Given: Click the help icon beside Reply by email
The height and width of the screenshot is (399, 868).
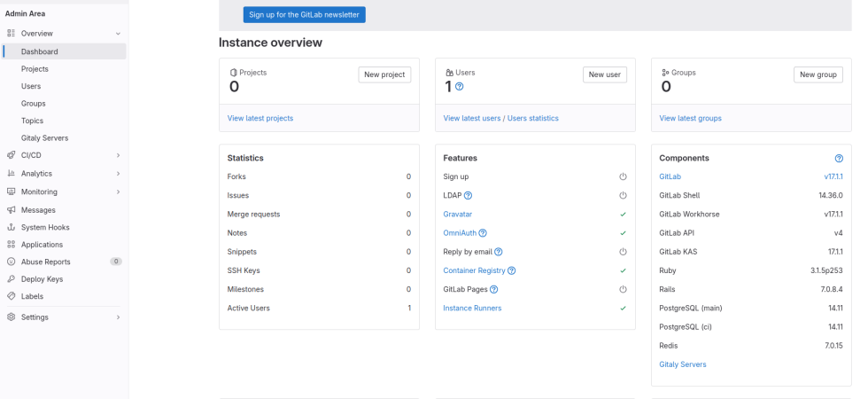Looking at the screenshot, I should click(x=498, y=252).
